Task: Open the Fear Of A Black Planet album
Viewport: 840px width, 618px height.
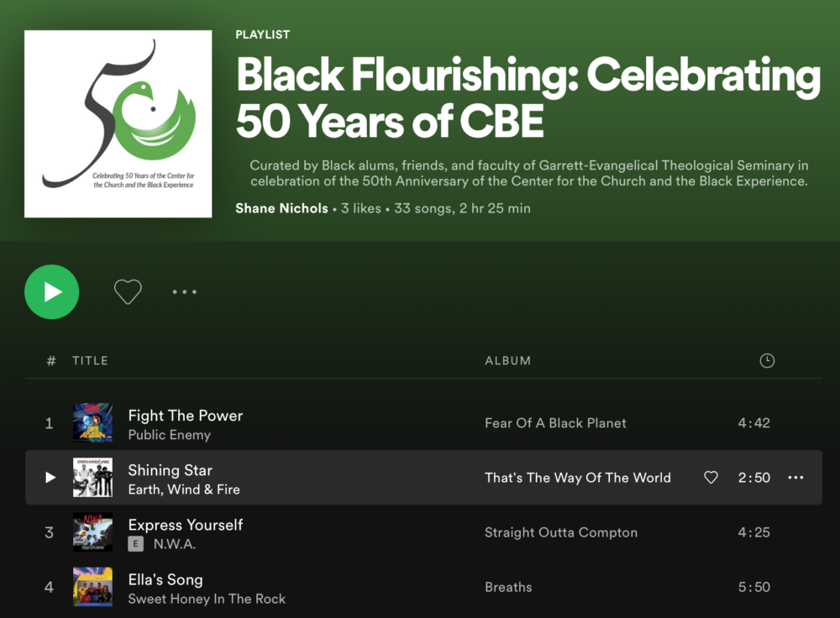Action: pos(555,423)
